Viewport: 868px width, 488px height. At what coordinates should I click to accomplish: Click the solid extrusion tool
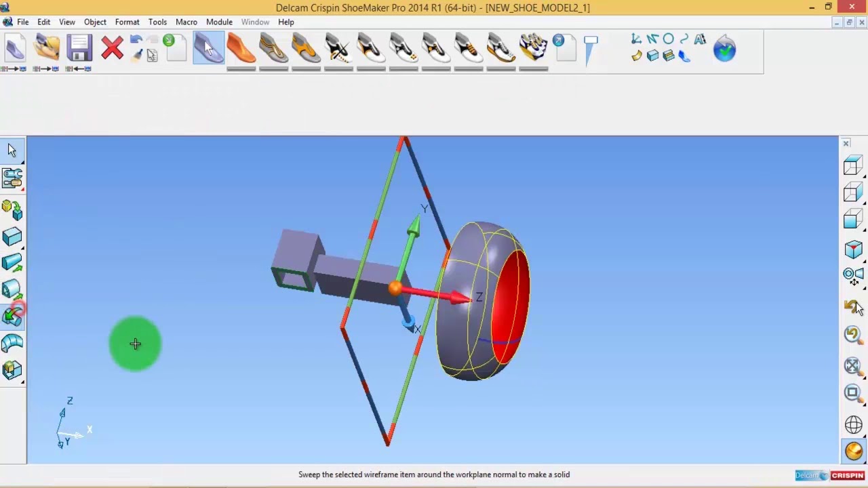coord(12,263)
